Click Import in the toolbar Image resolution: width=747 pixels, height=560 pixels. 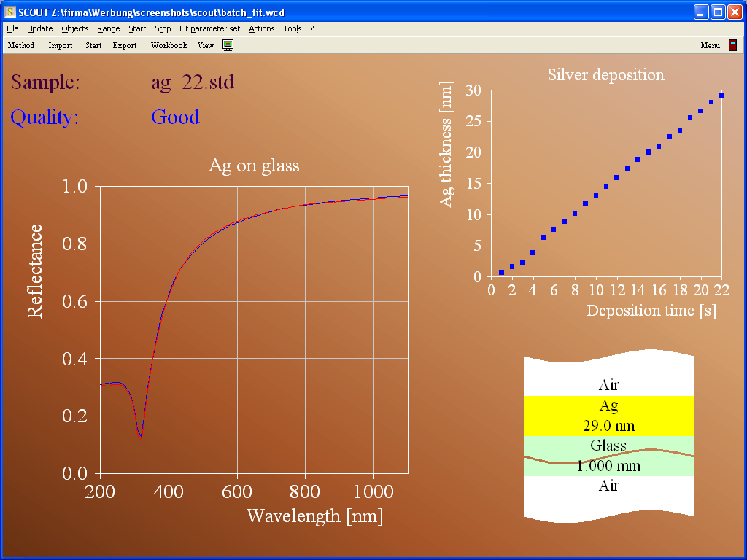61,45
